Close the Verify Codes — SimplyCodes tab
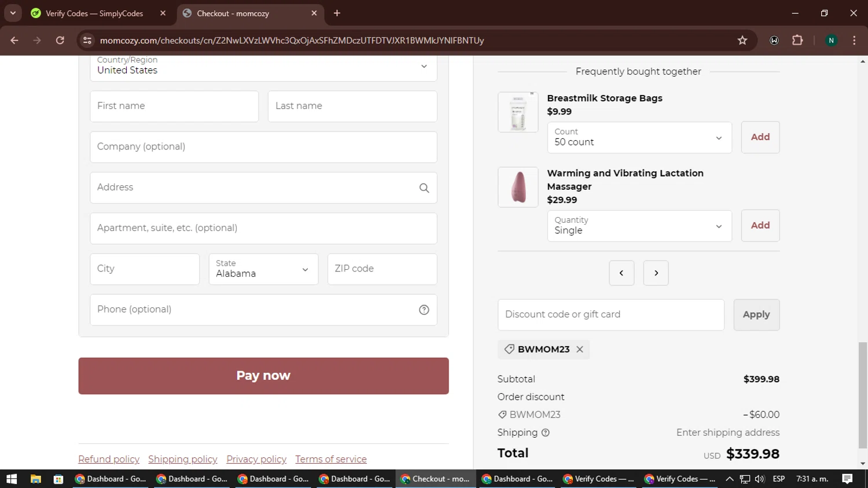 point(163,13)
